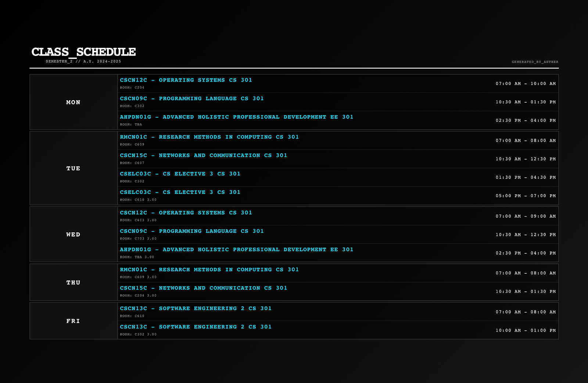Click Thursday's 'CSCN15C – NETWORKS AND COMMUNICATION' title
This screenshot has width=588, height=383.
(x=204, y=288)
